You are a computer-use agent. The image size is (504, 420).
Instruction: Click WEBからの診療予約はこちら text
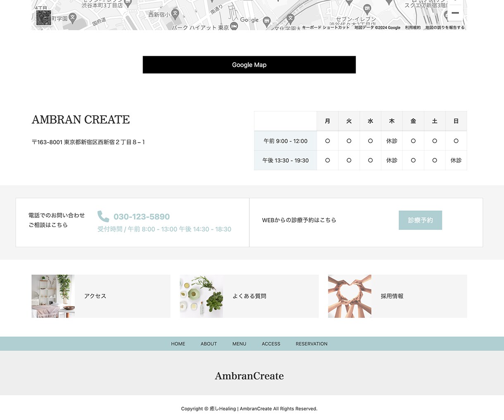[x=299, y=220]
